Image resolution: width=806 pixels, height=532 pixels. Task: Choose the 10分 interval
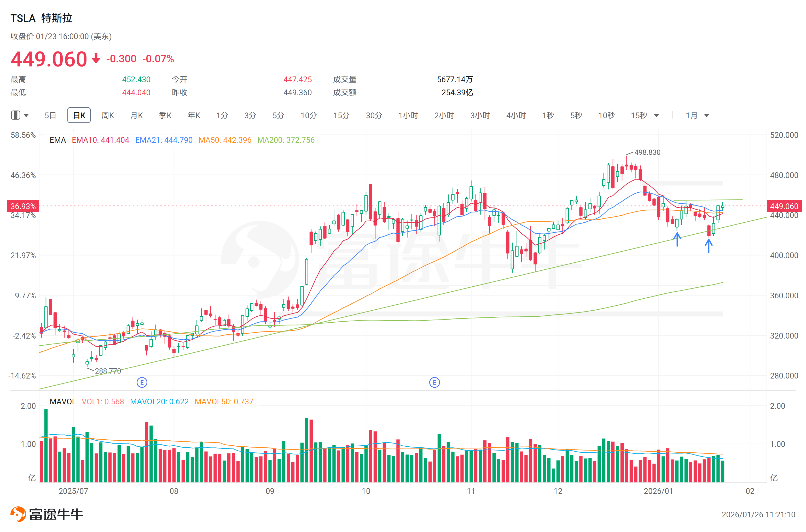(x=309, y=115)
